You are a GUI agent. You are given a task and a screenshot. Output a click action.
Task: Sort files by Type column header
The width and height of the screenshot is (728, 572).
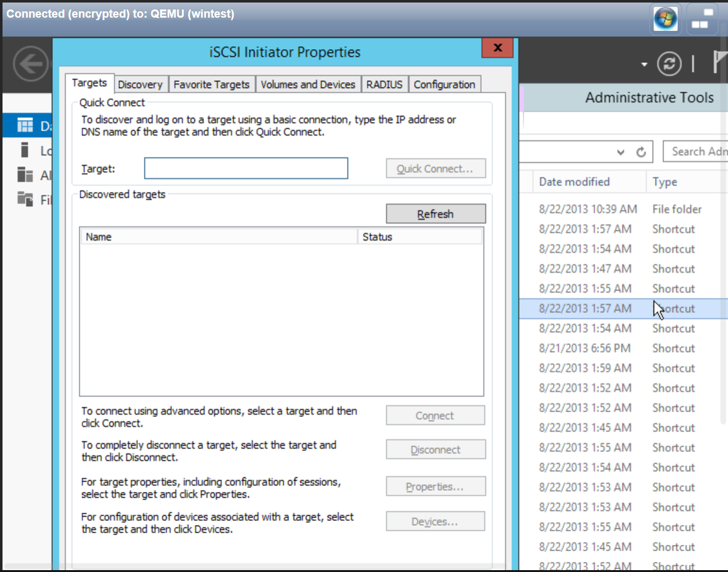coord(688,181)
